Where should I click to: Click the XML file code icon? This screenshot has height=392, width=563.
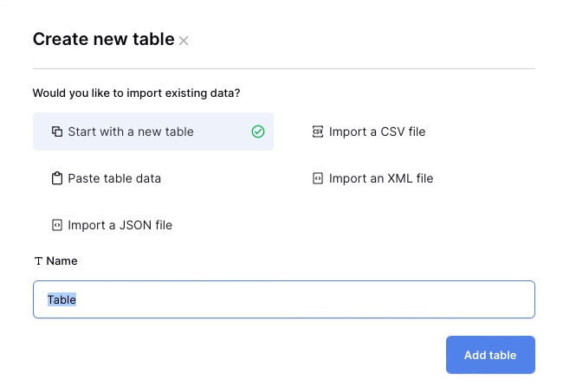(x=318, y=178)
